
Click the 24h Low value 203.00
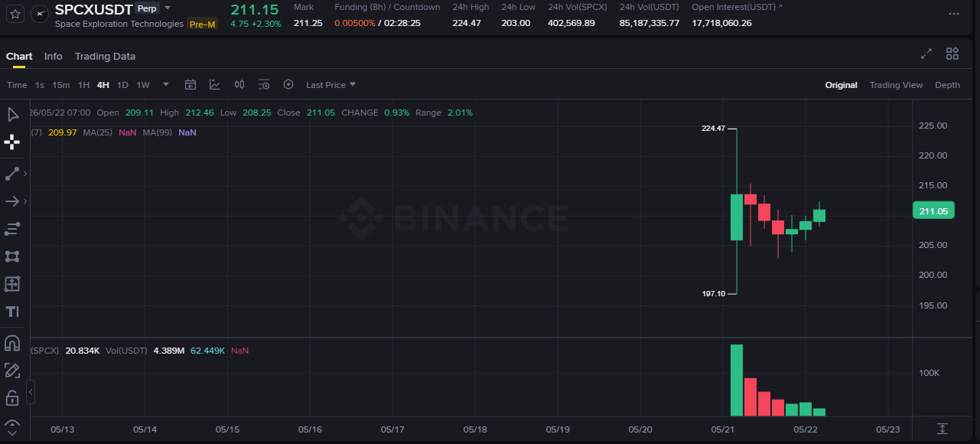(516, 23)
